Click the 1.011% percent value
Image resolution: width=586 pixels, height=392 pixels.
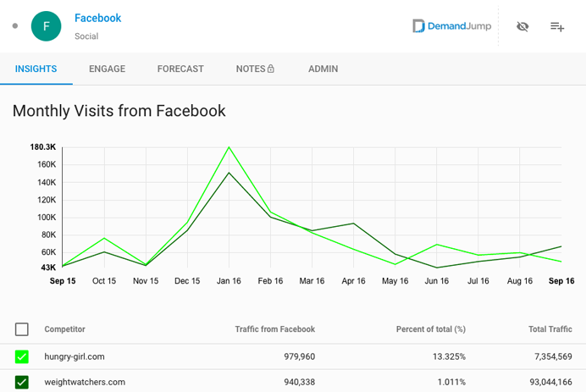451,382
